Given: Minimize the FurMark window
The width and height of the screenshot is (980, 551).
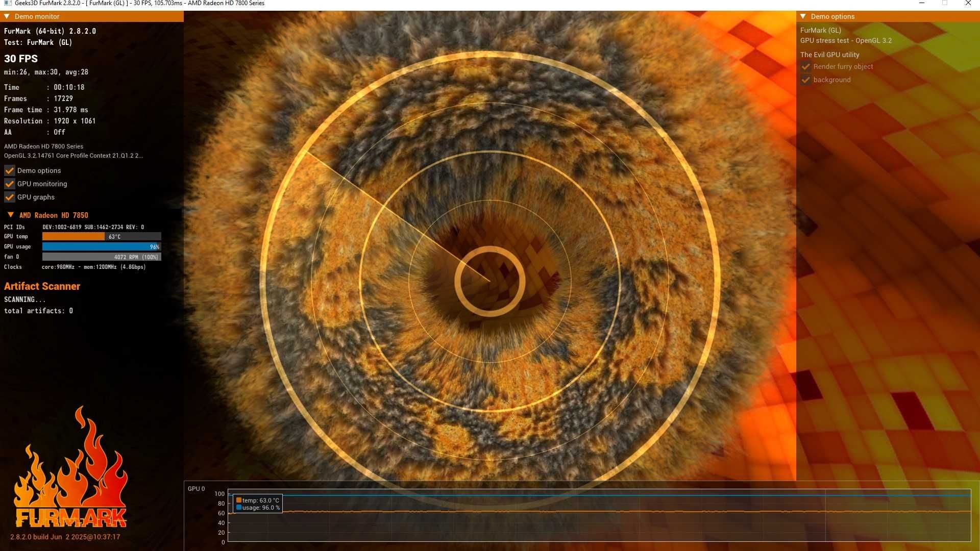Looking at the screenshot, I should click(x=922, y=3).
